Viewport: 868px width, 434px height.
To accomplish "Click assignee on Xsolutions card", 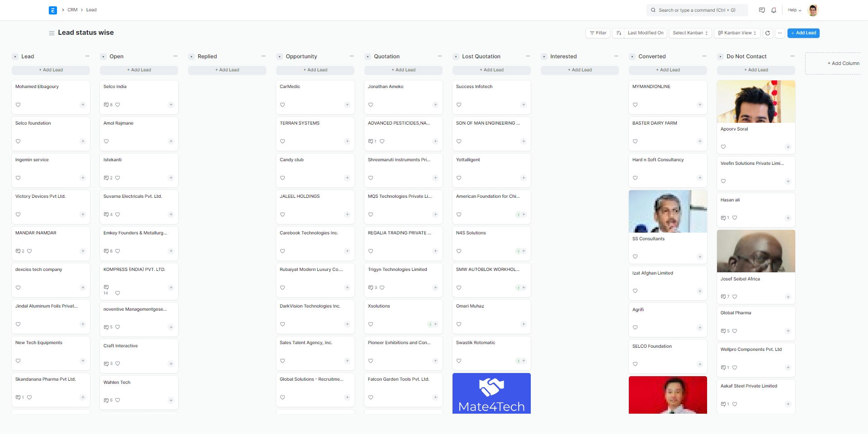I will click(430, 324).
